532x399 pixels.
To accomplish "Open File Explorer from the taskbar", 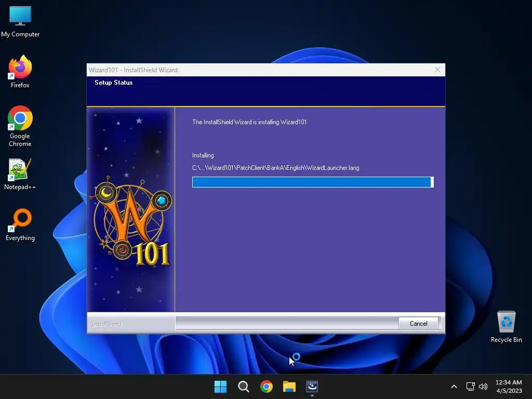I will point(289,387).
